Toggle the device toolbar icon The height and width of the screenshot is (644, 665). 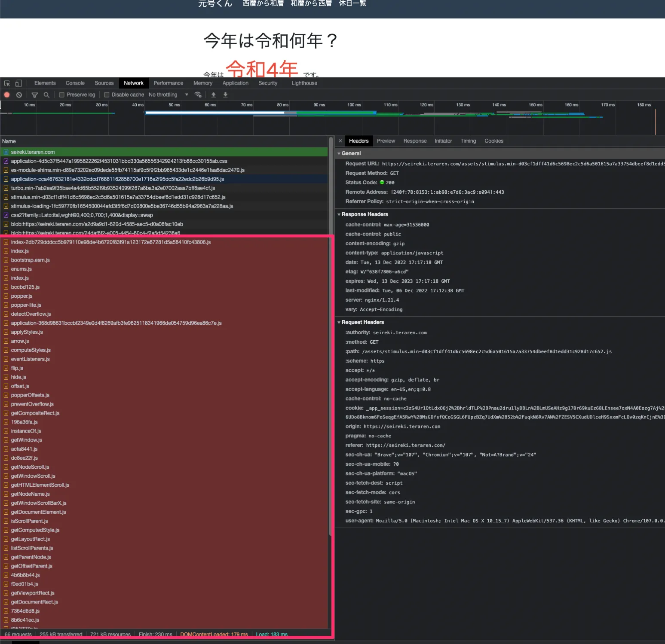click(18, 83)
